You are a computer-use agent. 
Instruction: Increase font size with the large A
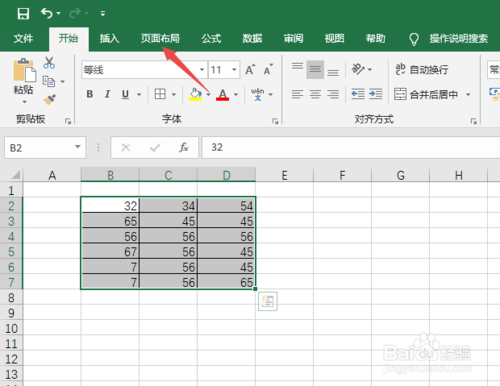(x=250, y=70)
